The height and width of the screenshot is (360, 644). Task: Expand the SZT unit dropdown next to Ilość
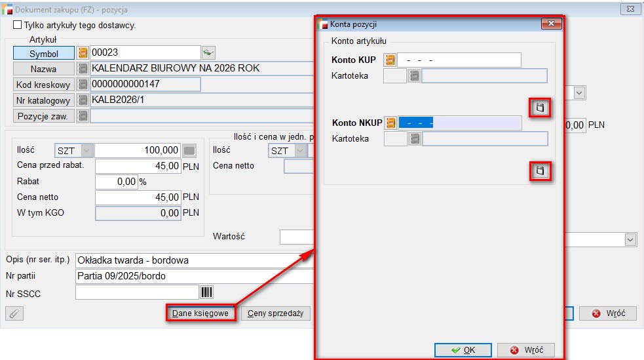coord(86,151)
